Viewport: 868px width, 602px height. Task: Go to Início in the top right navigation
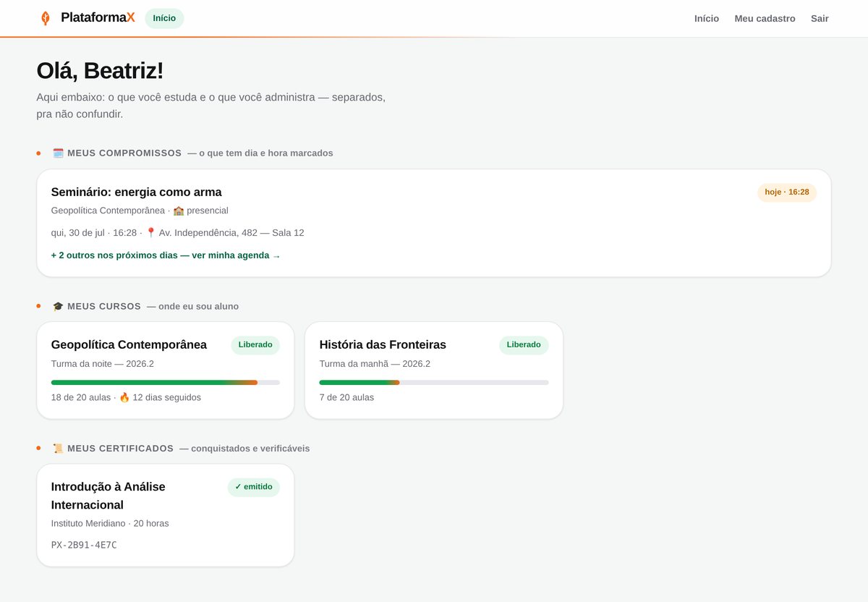(x=707, y=19)
